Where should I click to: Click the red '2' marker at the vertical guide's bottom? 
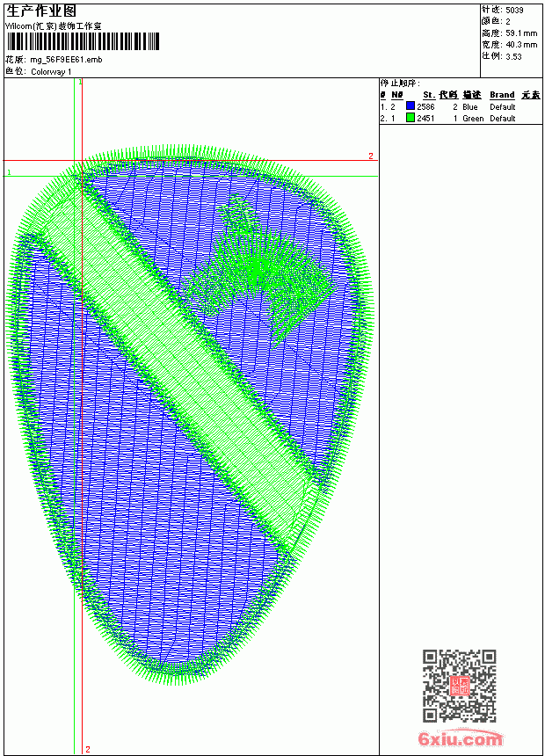click(88, 749)
